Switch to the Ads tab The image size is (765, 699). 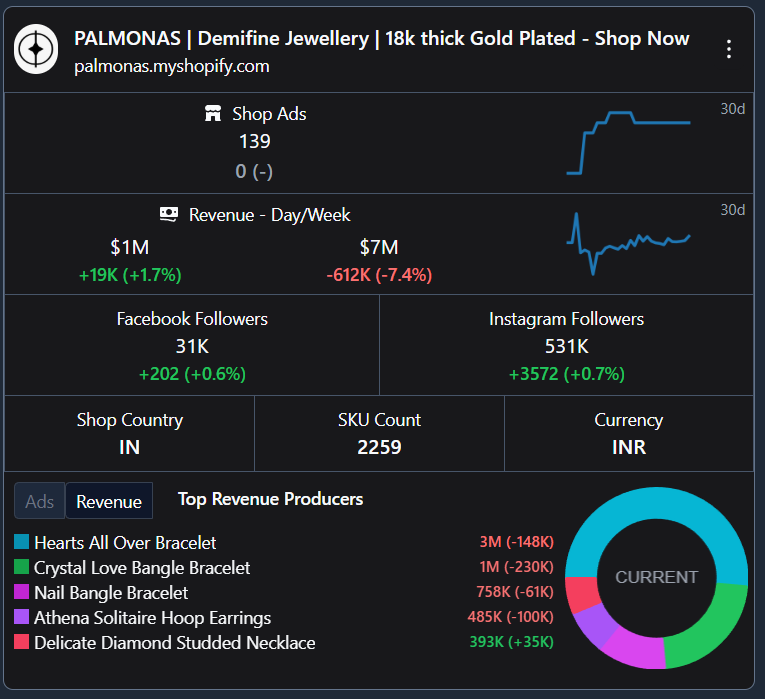(40, 501)
